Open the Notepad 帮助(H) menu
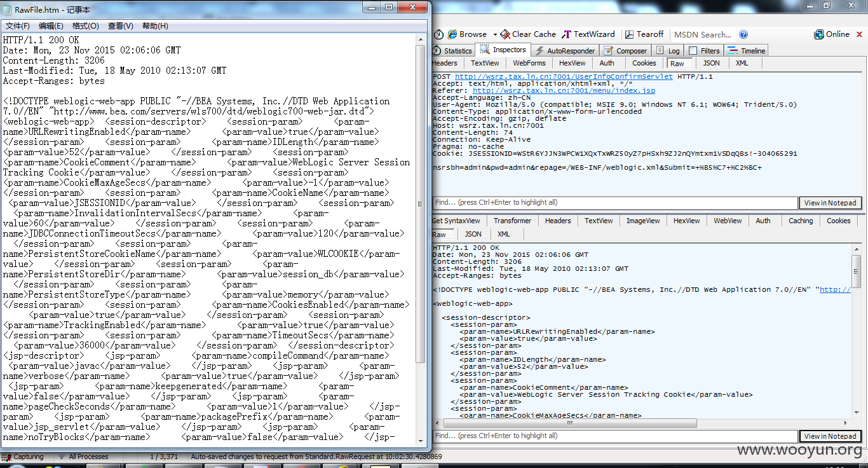The image size is (868, 468). 155,26
